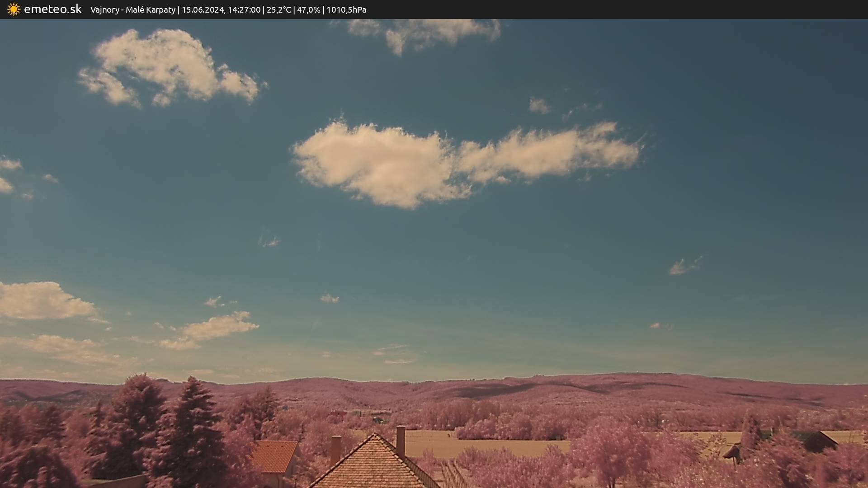Click the chimney on the foreground tiled roof
Image resolution: width=868 pixels, height=488 pixels.
point(401,440)
